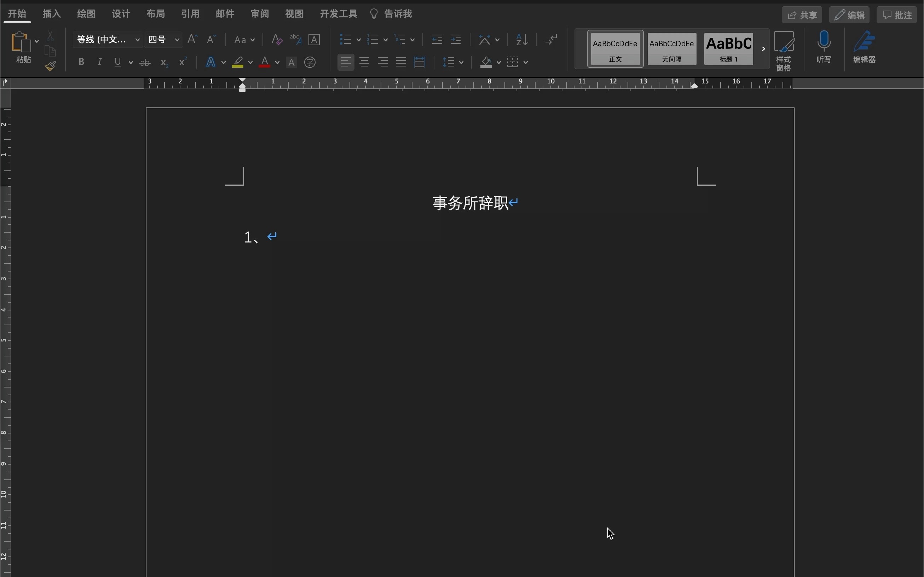Expand the styles gallery arrow

coord(763,49)
